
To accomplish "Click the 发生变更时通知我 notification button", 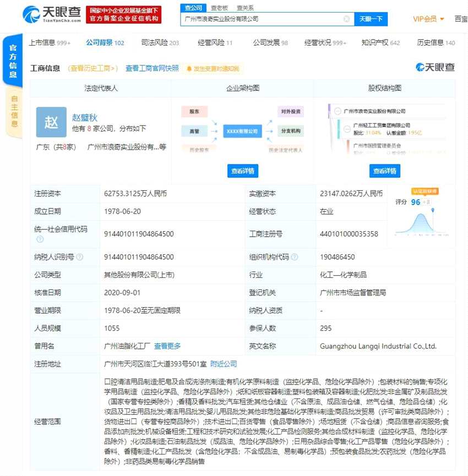I will pyautogui.click(x=213, y=69).
